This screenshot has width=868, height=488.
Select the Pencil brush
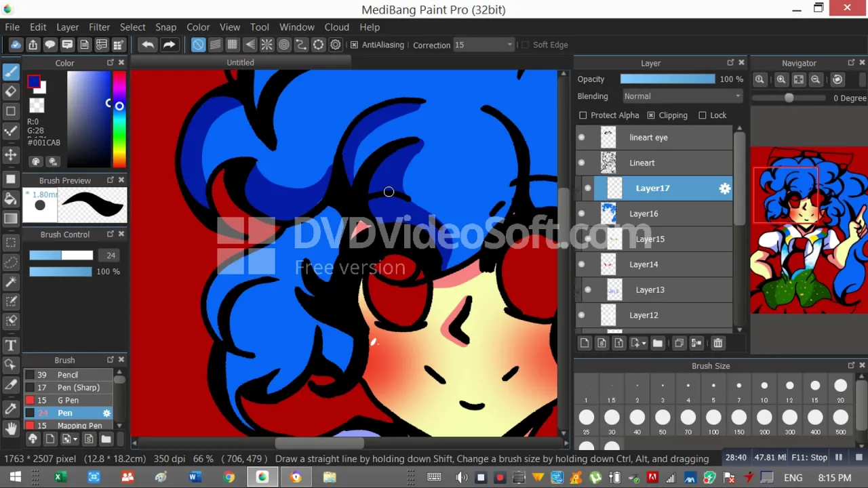tap(68, 375)
